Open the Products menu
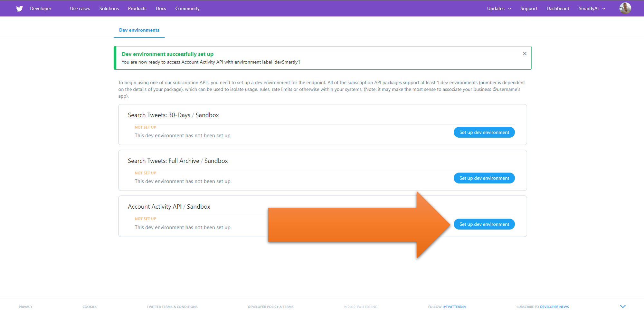The image size is (644, 315). tap(137, 9)
